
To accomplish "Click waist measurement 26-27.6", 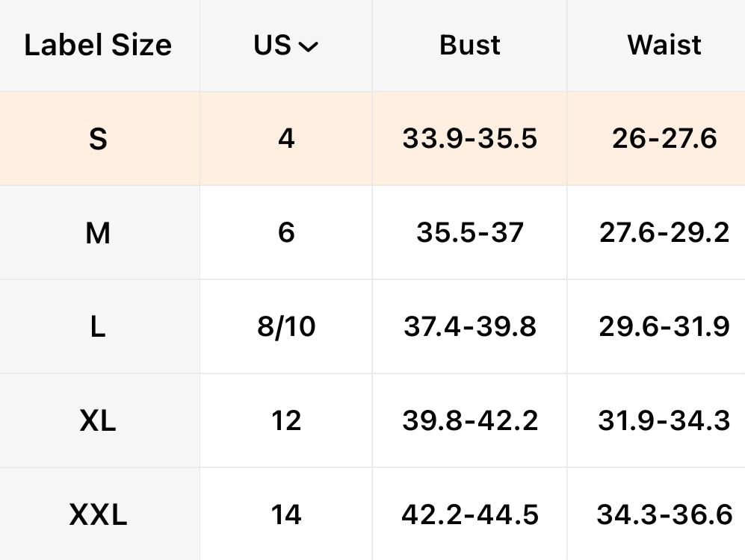I will tap(664, 139).
